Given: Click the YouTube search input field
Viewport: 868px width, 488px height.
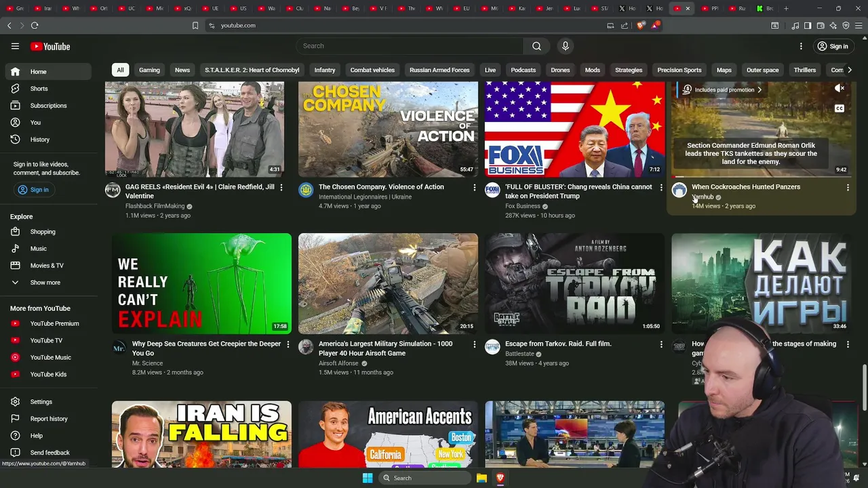Looking at the screenshot, I should [x=410, y=46].
